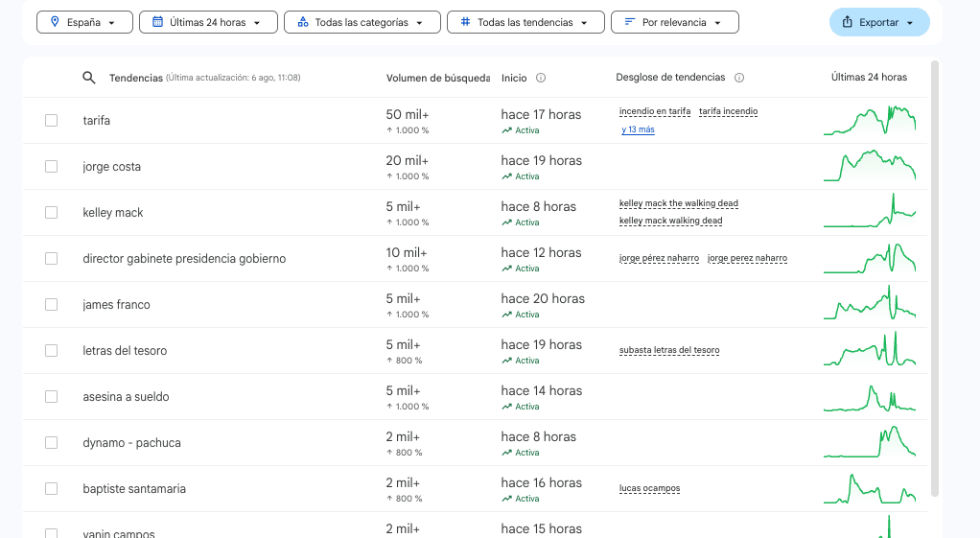Open 'subasta letras del tesoro' query
The width and height of the screenshot is (980, 538).
click(669, 350)
